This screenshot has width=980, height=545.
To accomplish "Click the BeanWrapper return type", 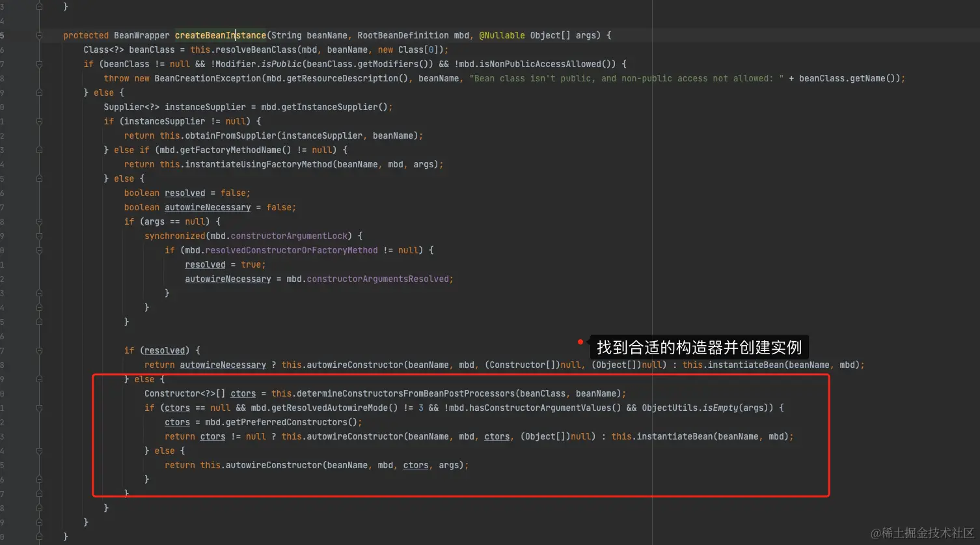I will click(x=141, y=35).
